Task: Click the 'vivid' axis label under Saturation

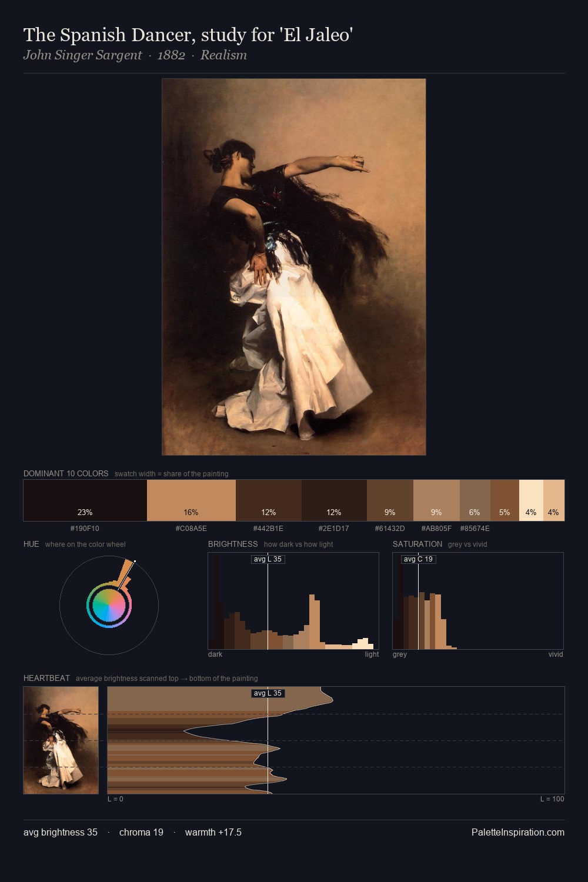Action: (x=556, y=654)
